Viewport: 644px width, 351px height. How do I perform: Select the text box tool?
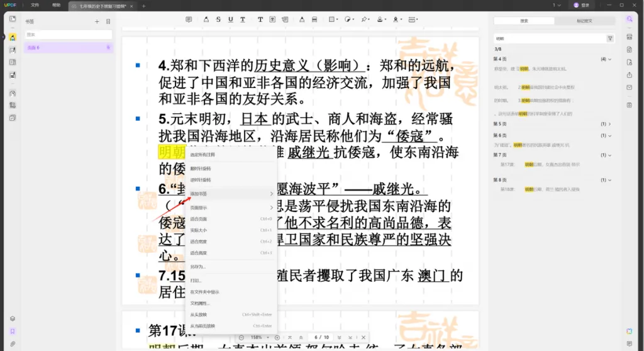pos(272,19)
